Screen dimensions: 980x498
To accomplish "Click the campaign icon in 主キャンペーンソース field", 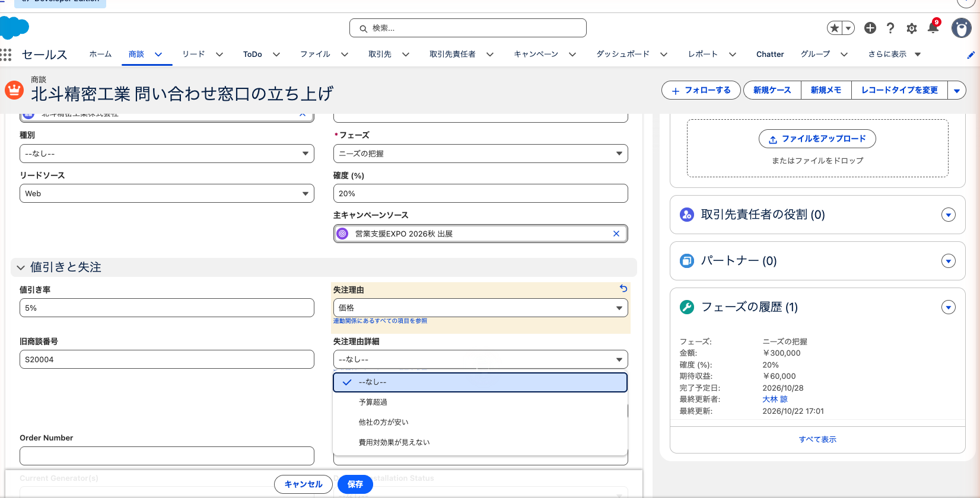I will pyautogui.click(x=342, y=234).
